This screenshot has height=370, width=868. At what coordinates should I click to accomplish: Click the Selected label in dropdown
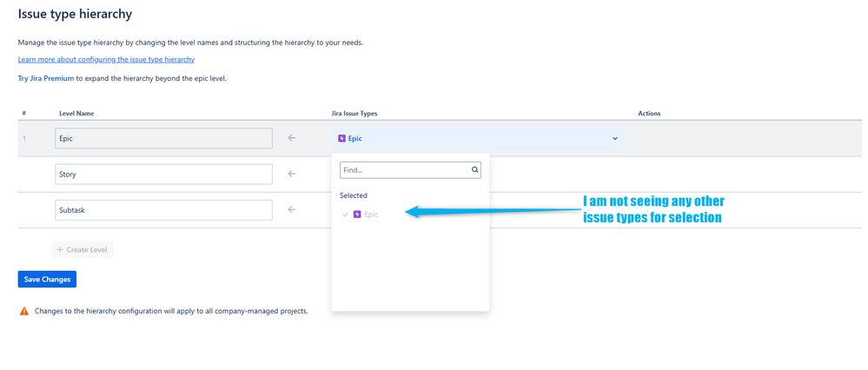tap(354, 195)
